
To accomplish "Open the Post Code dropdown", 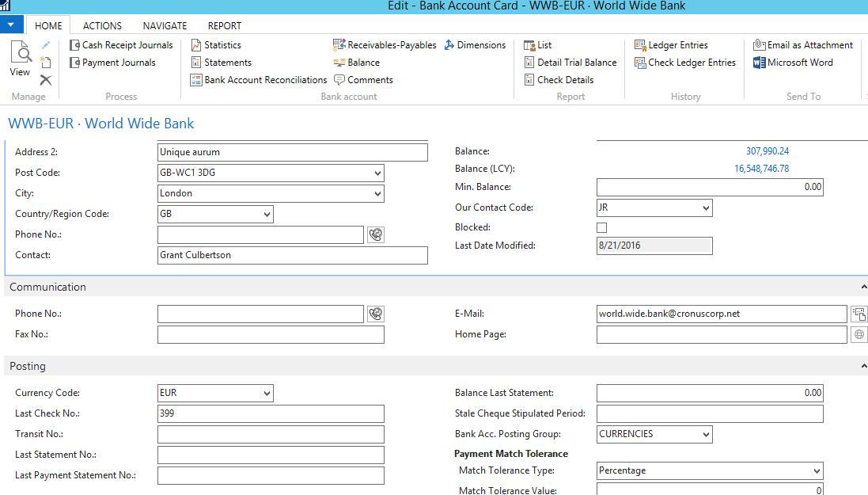I will point(377,173).
